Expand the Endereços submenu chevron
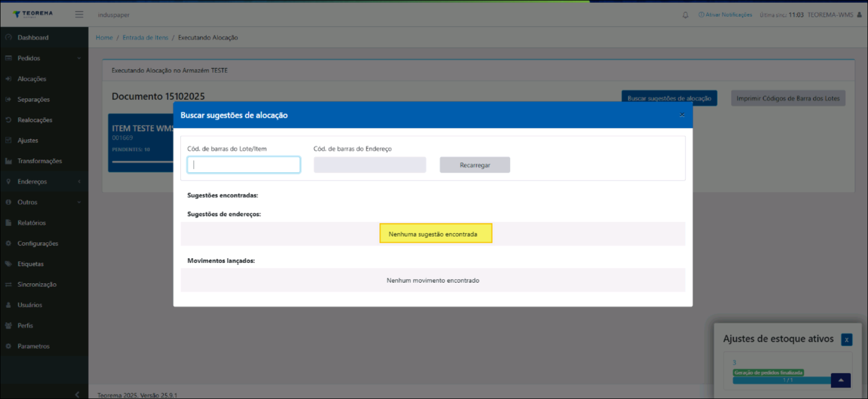 click(79, 181)
